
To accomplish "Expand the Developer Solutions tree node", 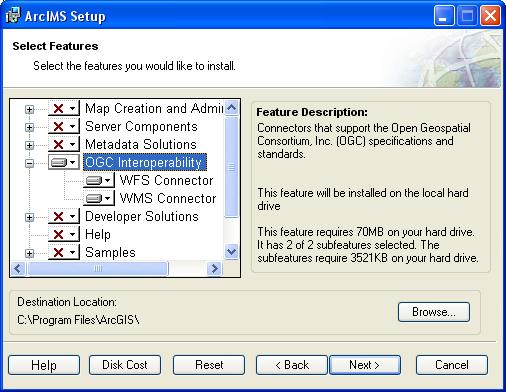I will coord(30,217).
